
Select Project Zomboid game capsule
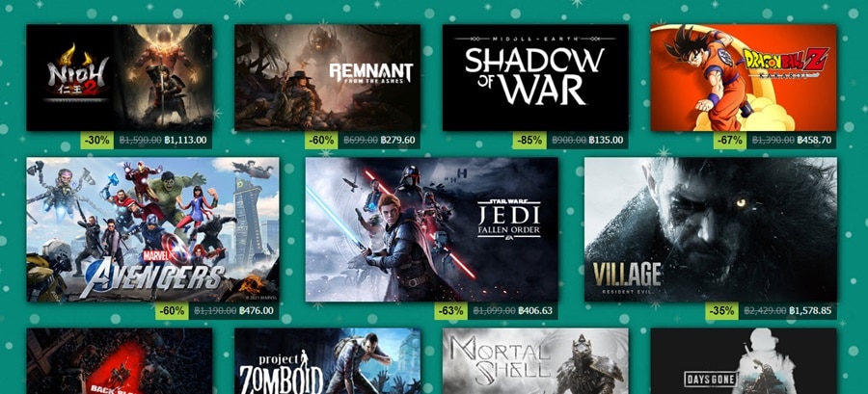point(327,361)
